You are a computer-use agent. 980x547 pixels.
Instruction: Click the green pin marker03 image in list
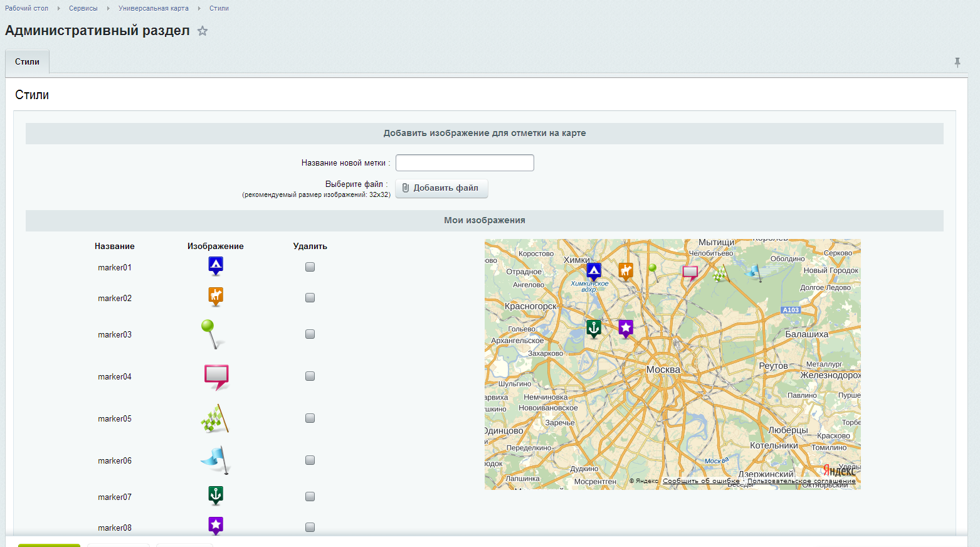click(x=213, y=334)
